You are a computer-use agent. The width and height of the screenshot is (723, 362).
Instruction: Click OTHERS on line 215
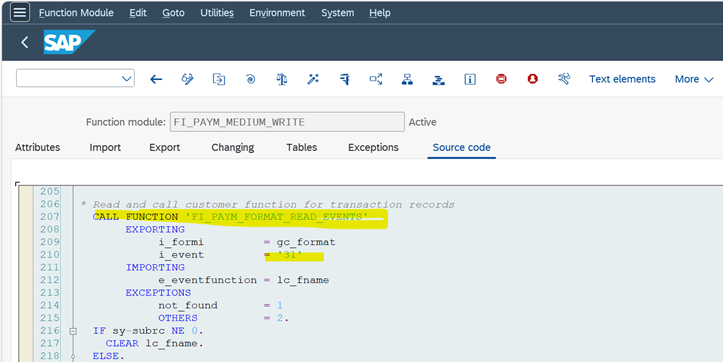178,318
